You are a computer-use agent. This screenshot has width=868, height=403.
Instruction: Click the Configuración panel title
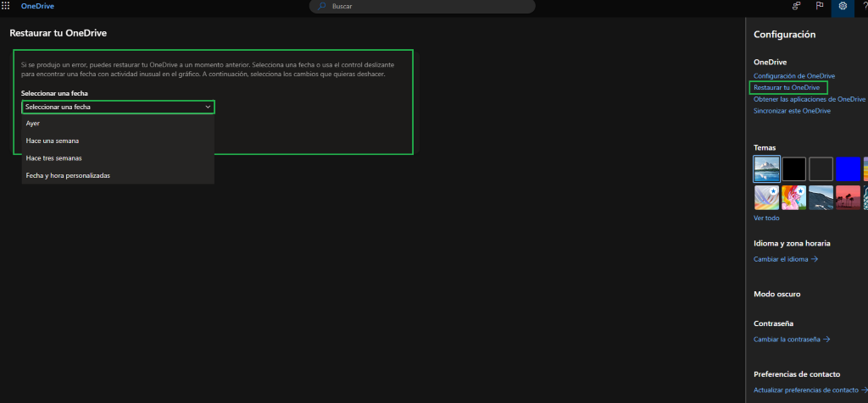point(784,34)
